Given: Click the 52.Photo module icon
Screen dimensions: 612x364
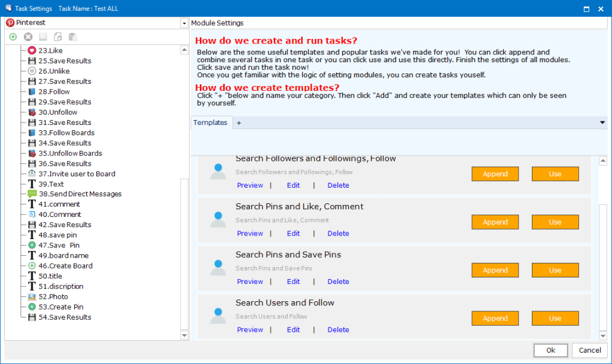Looking at the screenshot, I should click(x=32, y=297).
